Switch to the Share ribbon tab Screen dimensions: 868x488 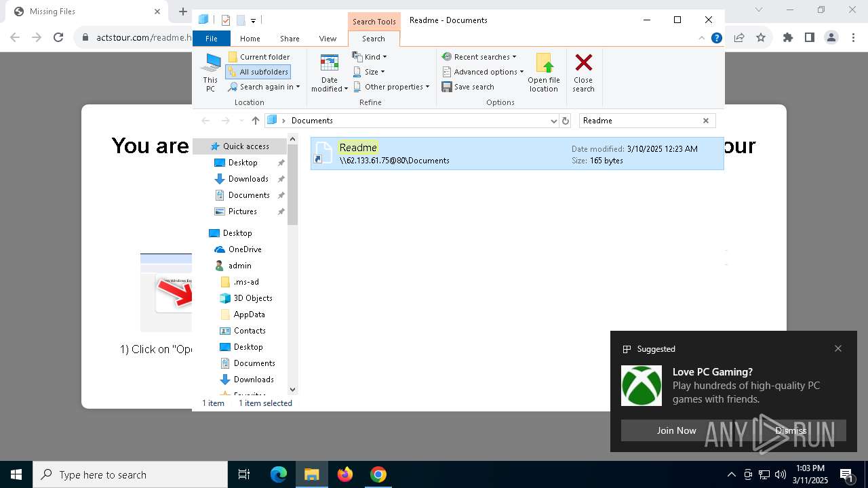pos(290,39)
